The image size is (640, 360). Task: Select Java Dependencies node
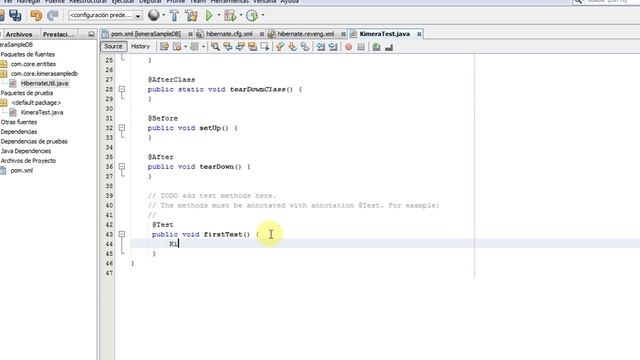26,151
